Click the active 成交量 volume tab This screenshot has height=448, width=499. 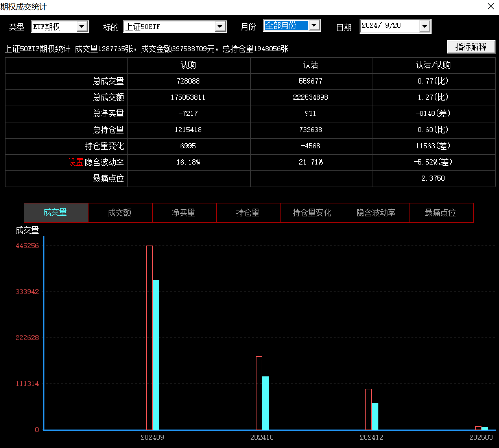pyautogui.click(x=55, y=212)
